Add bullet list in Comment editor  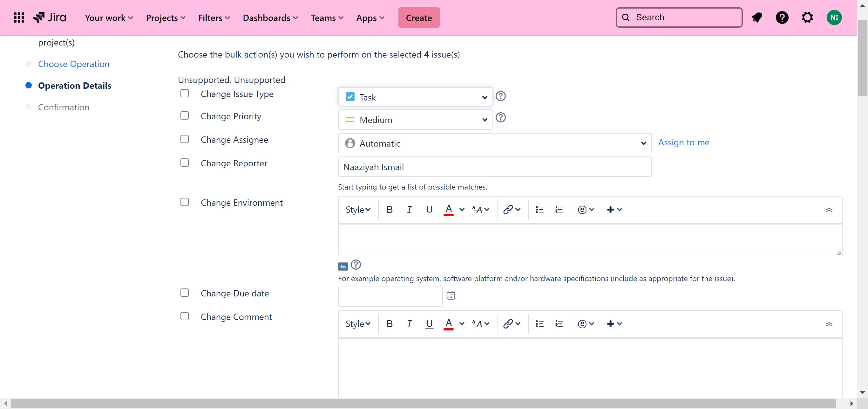coord(539,324)
